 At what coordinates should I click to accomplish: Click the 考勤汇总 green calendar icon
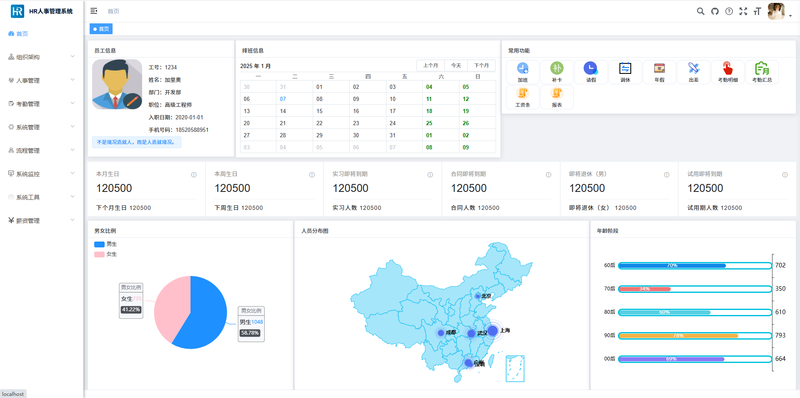(762, 68)
